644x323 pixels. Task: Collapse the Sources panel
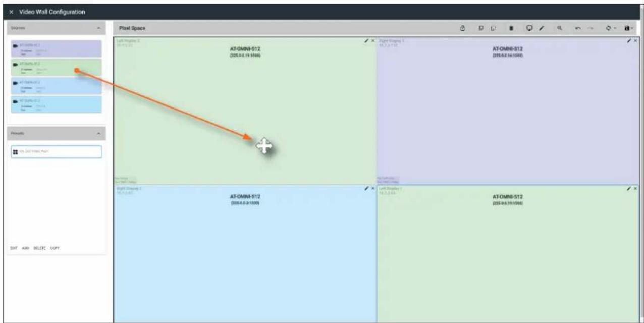98,28
